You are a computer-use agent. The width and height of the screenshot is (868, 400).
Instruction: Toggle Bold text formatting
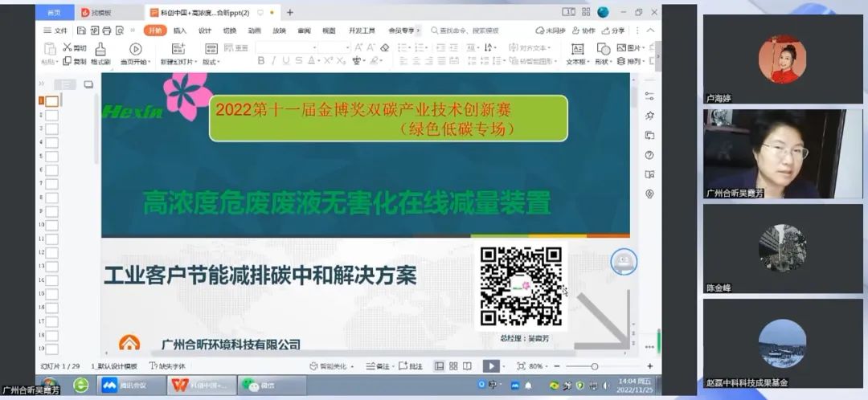(x=260, y=61)
